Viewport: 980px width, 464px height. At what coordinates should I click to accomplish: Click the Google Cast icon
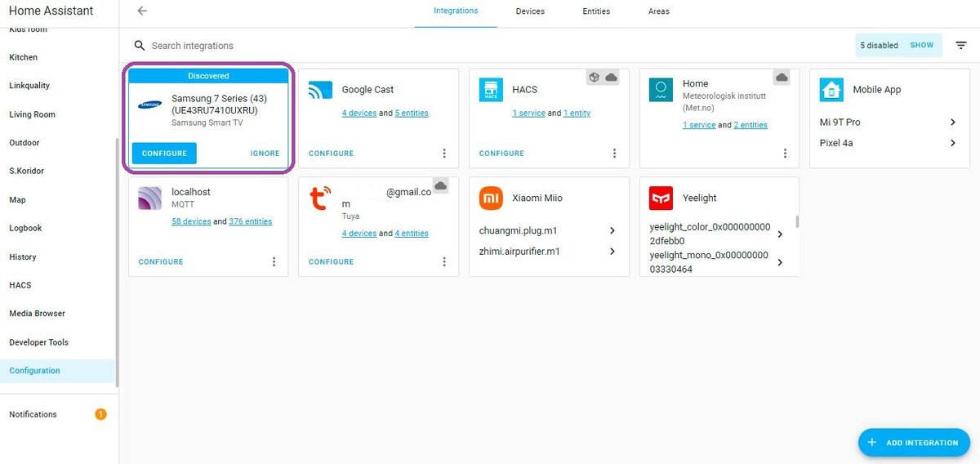(320, 90)
